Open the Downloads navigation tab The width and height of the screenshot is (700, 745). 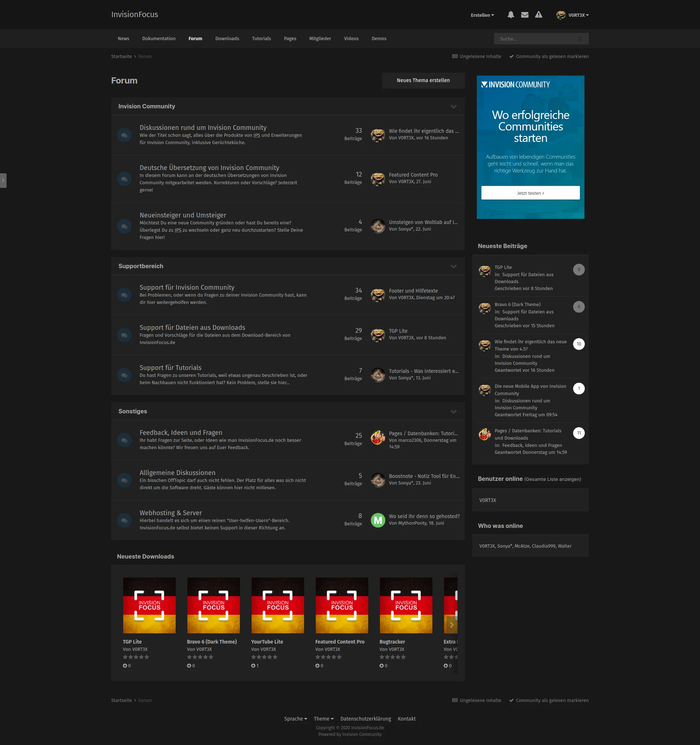[227, 38]
